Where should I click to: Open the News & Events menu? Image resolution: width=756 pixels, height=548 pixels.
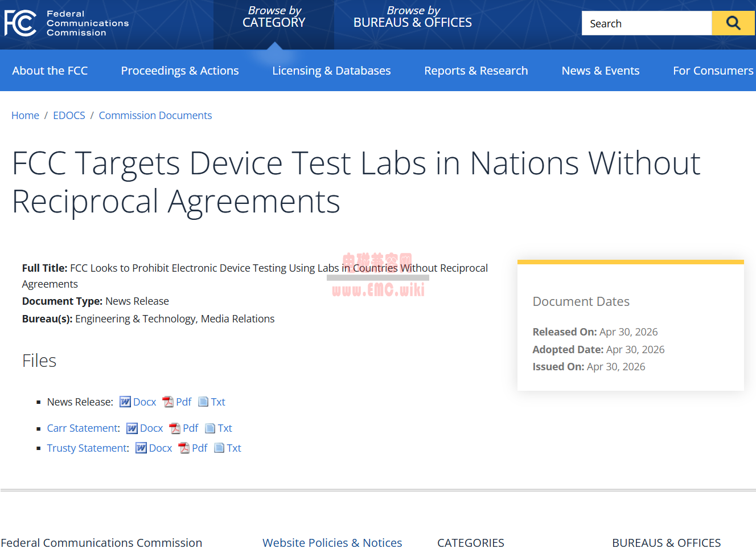point(601,71)
